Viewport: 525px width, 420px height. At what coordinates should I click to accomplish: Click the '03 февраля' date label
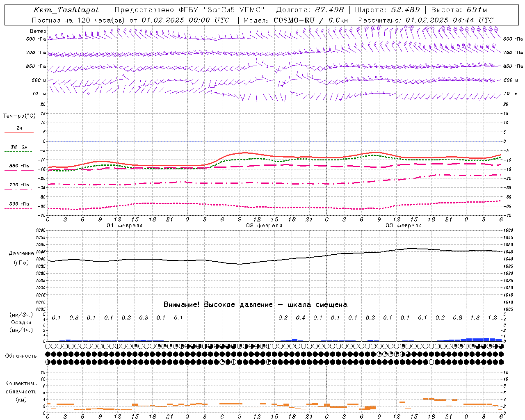(404, 226)
